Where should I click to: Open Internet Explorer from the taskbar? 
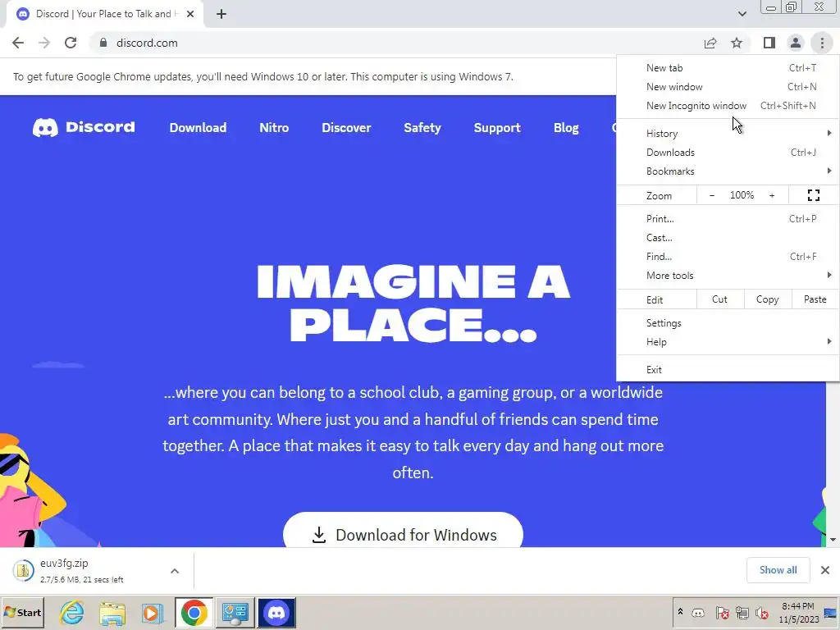tap(72, 612)
